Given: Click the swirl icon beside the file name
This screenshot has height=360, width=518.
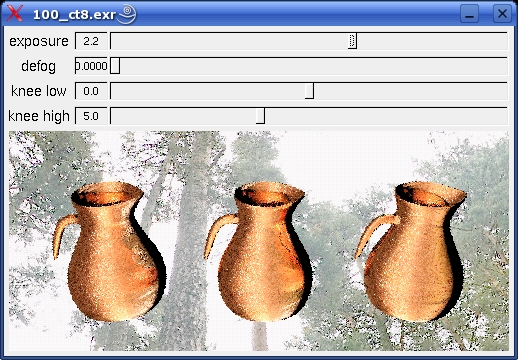Looking at the screenshot, I should pos(127,14).
